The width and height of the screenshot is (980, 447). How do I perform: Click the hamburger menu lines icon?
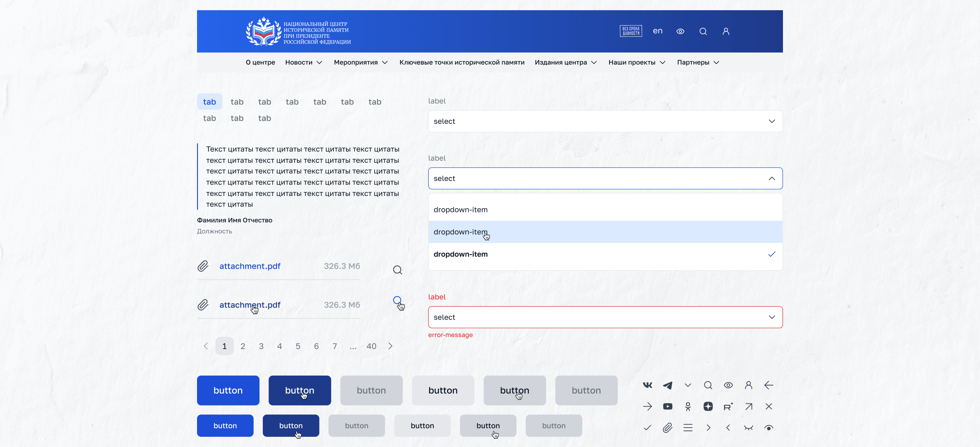pos(687,428)
